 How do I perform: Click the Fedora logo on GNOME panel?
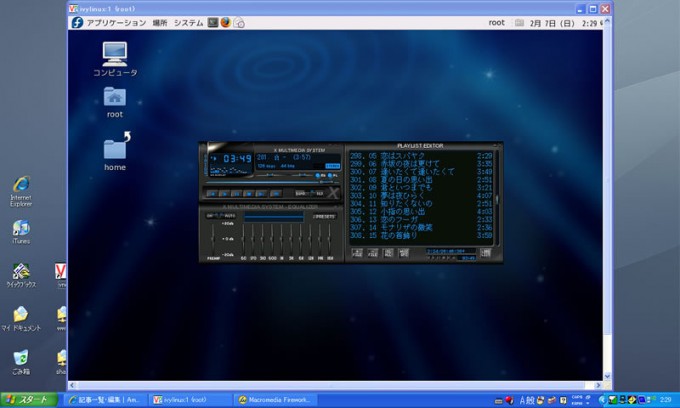click(77, 23)
